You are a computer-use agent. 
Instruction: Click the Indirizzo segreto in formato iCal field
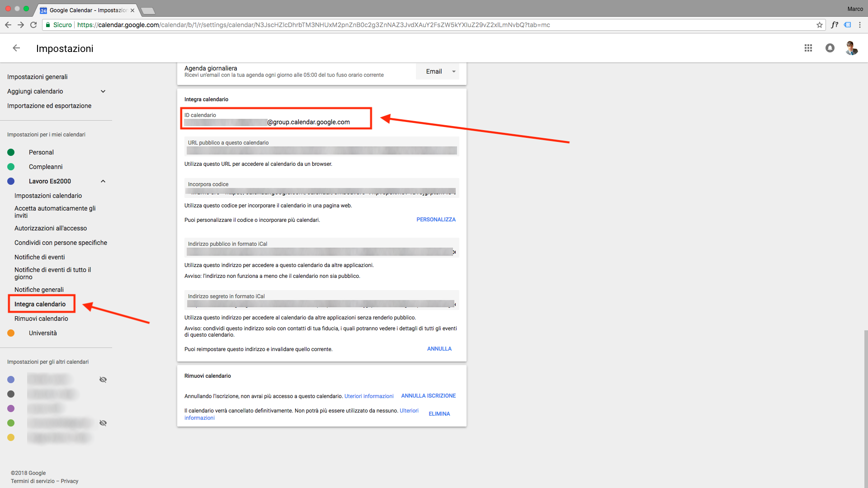click(x=322, y=300)
